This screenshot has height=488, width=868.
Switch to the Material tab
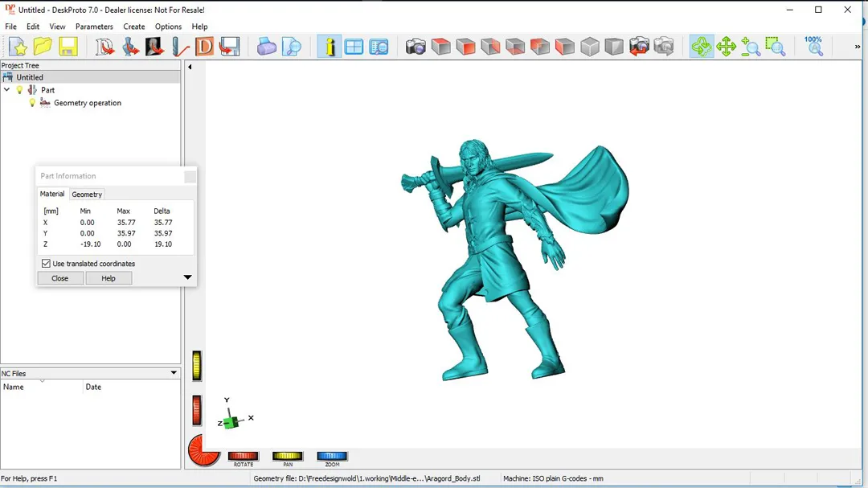[x=52, y=194]
